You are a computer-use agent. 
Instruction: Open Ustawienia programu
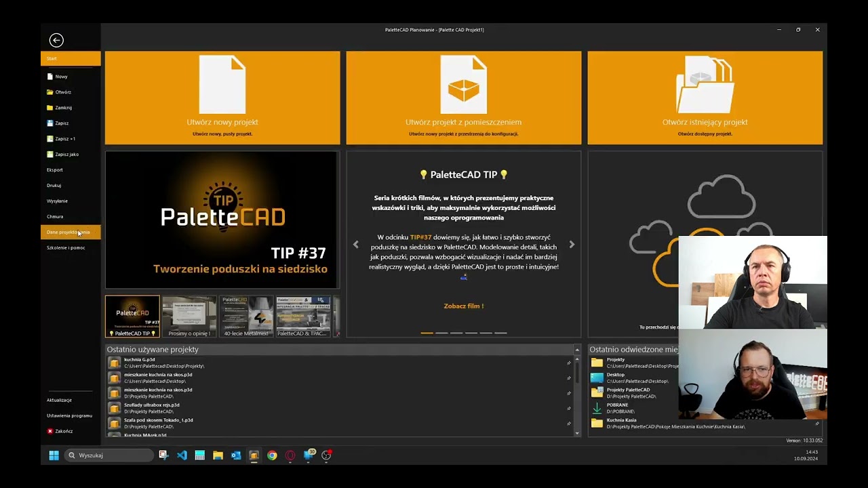click(x=69, y=415)
